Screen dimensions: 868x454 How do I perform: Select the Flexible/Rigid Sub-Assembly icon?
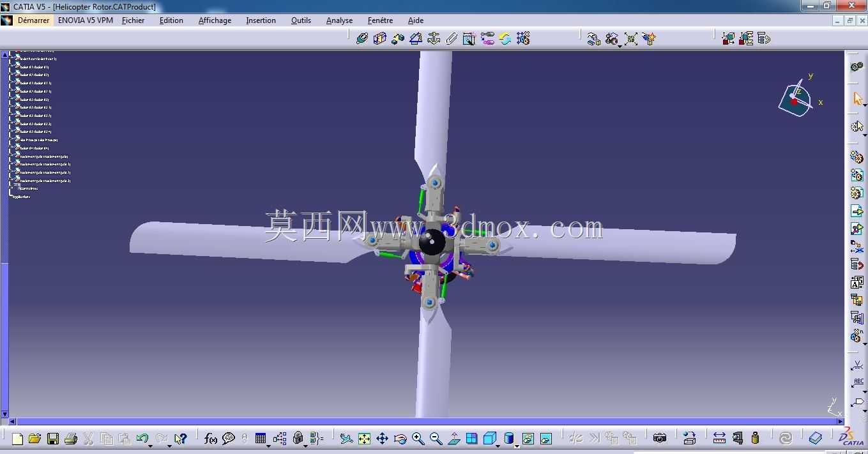click(x=487, y=38)
